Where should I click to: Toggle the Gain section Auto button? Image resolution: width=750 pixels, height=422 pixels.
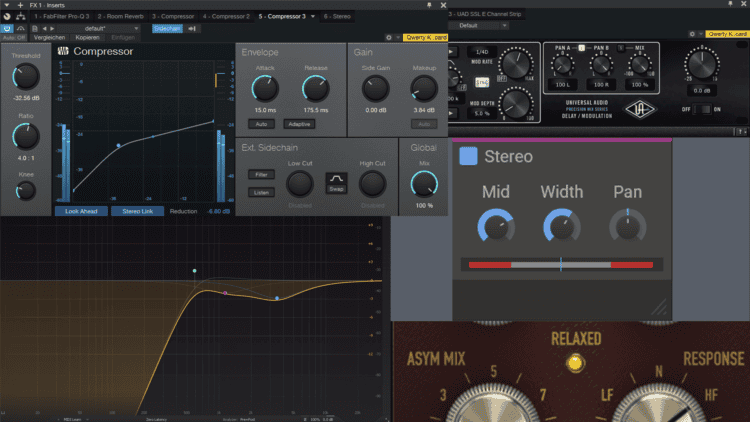(424, 124)
